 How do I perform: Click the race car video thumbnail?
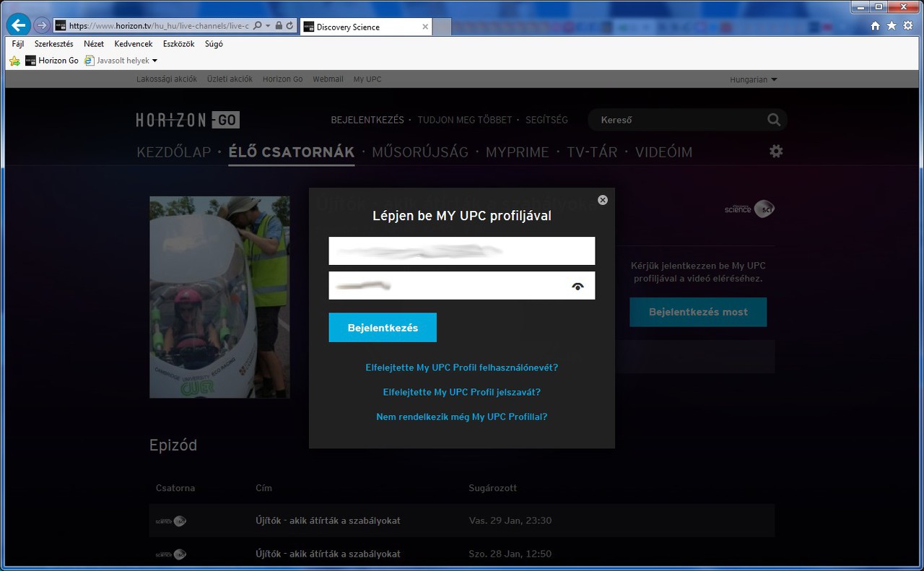[219, 297]
